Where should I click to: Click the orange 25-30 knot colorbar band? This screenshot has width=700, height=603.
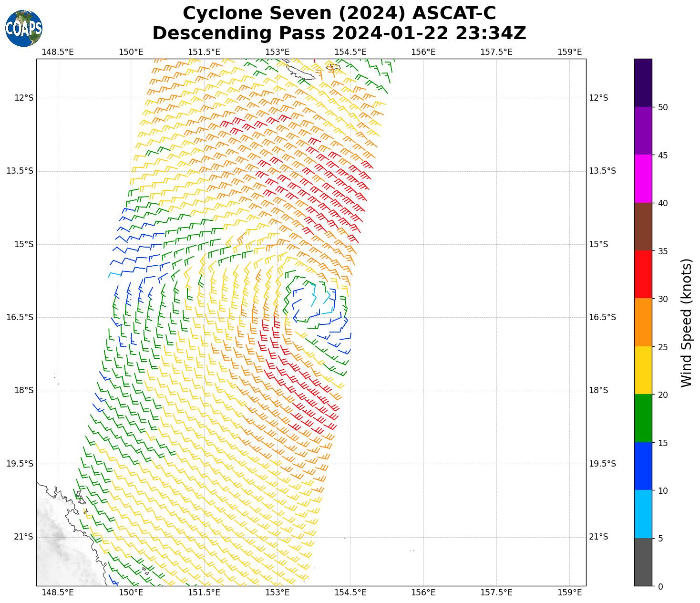tap(643, 322)
